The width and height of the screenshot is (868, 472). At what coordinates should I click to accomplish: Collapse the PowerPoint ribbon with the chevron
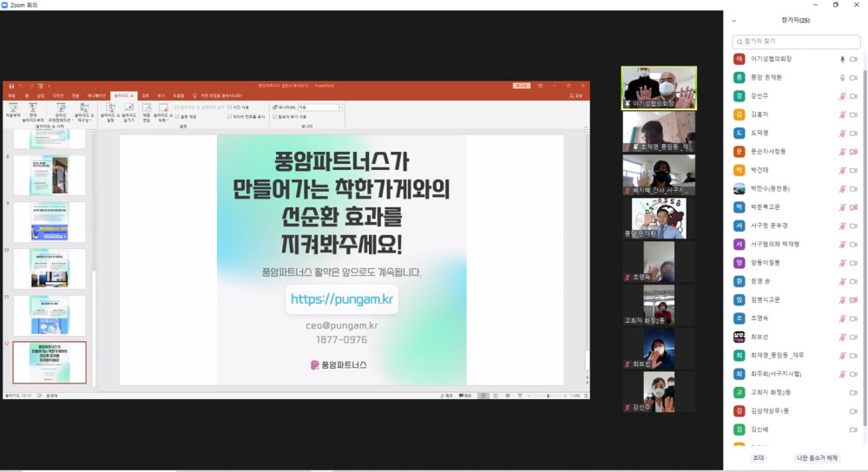click(x=586, y=127)
